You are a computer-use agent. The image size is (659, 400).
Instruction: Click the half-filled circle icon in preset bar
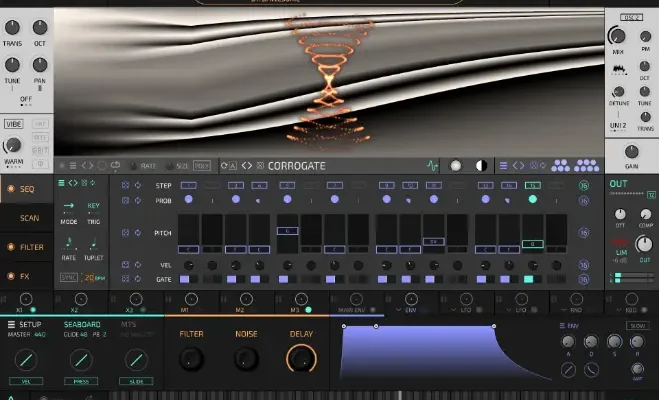pyautogui.click(x=480, y=165)
